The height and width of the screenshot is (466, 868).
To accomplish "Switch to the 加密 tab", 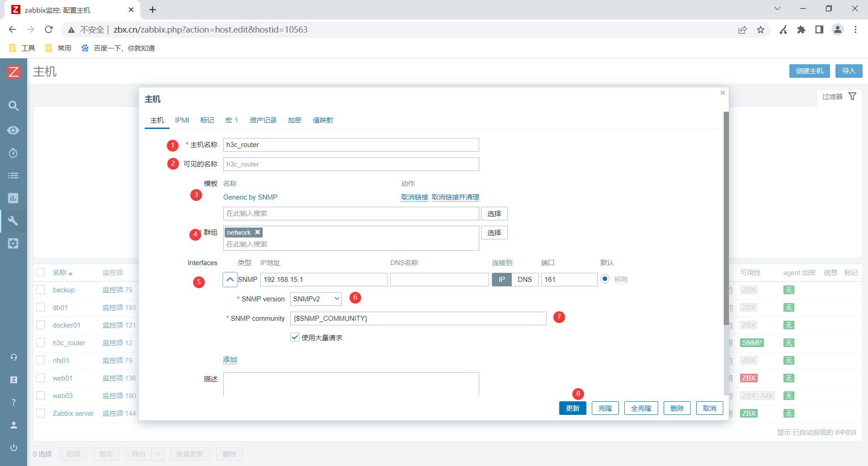I will (295, 120).
